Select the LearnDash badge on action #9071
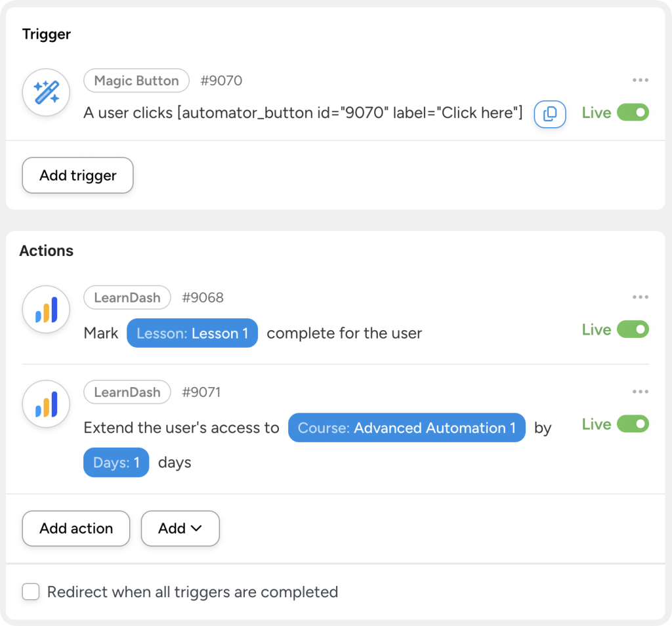Image resolution: width=672 pixels, height=626 pixels. 127,392
